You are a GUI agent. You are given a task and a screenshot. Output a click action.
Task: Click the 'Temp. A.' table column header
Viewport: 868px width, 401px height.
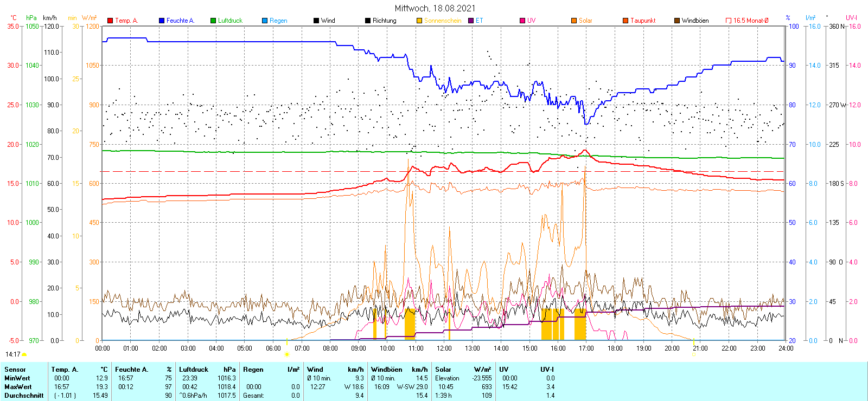coord(65,370)
